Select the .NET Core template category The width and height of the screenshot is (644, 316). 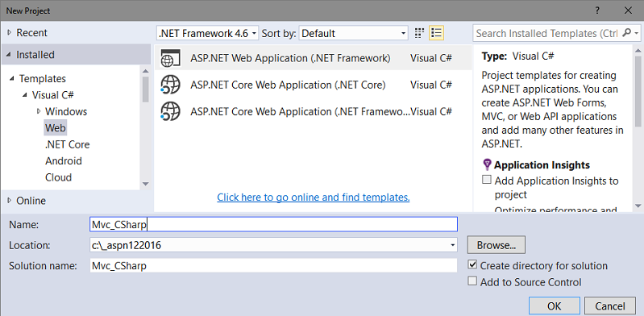(68, 144)
